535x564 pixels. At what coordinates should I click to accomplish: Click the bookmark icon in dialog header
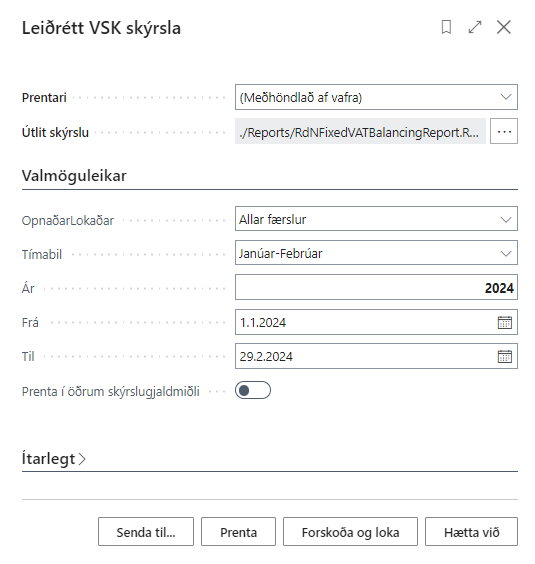click(x=446, y=27)
